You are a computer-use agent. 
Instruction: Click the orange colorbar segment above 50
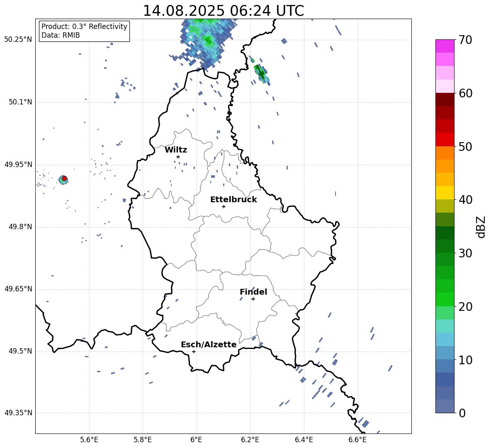point(445,153)
